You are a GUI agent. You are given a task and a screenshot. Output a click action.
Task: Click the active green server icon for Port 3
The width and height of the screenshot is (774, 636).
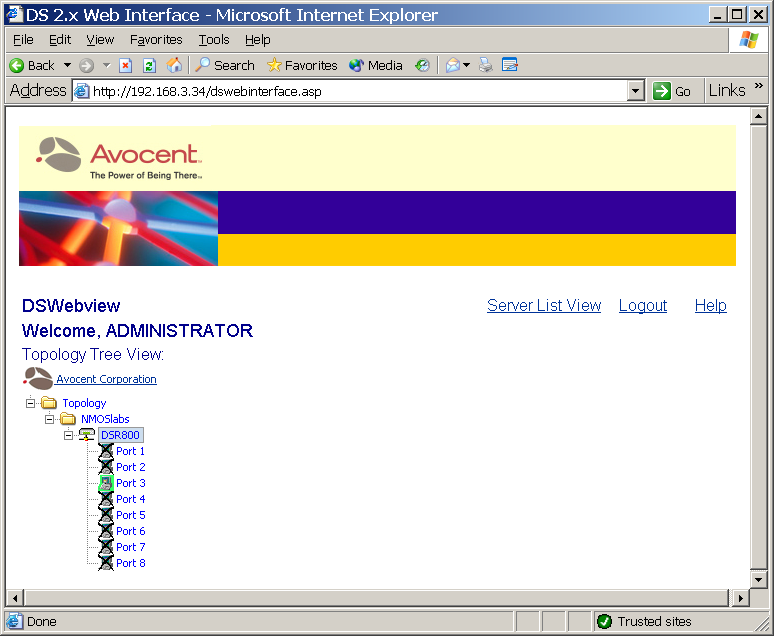(106, 483)
